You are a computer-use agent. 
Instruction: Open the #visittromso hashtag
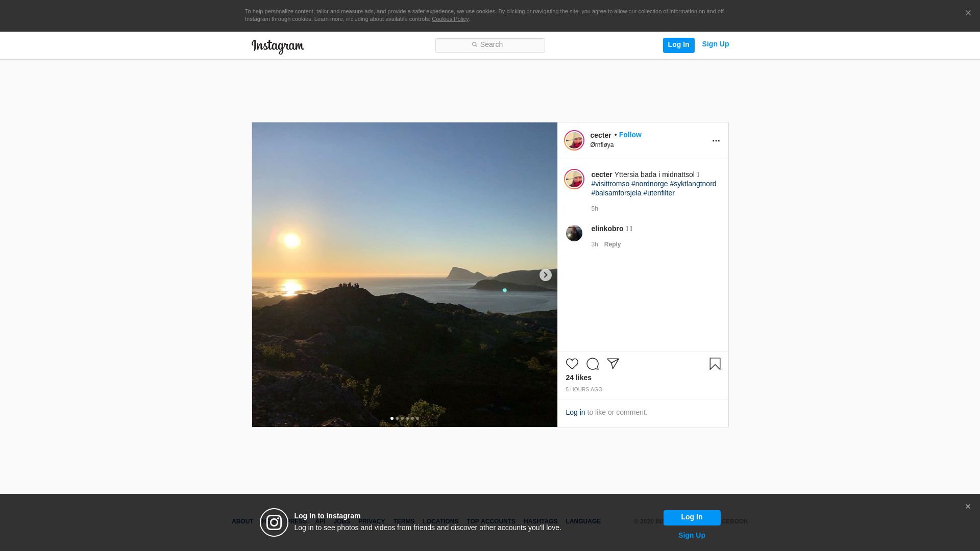[x=610, y=184]
